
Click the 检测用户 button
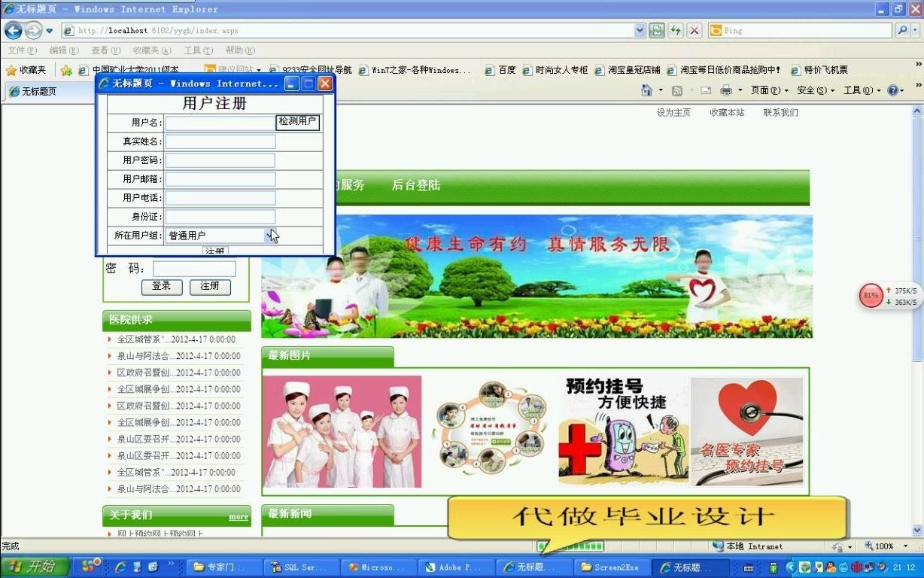click(298, 122)
